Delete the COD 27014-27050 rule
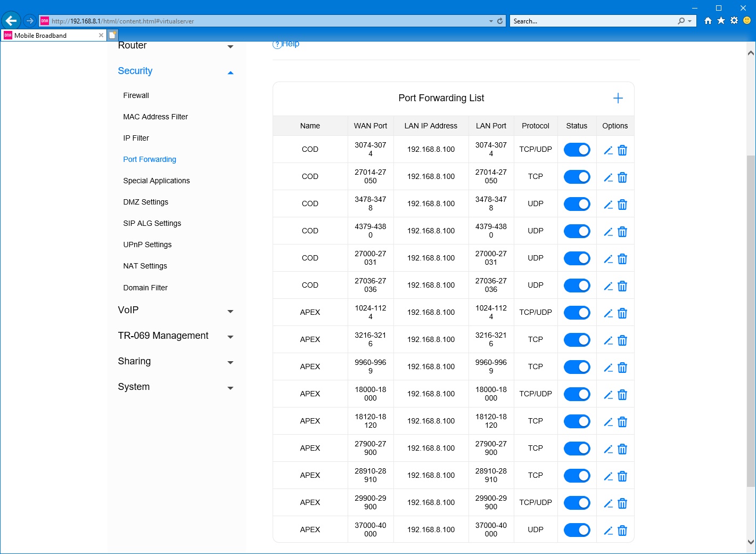This screenshot has width=756, height=554. pyautogui.click(x=622, y=177)
